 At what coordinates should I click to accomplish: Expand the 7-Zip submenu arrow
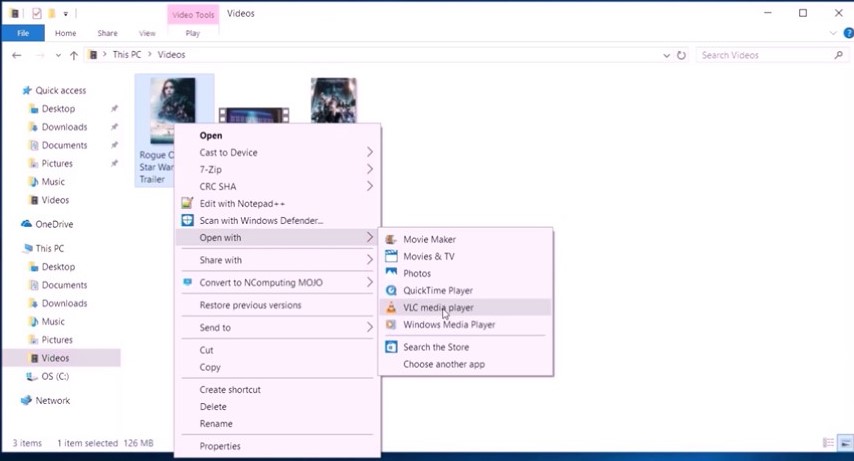tap(370, 169)
